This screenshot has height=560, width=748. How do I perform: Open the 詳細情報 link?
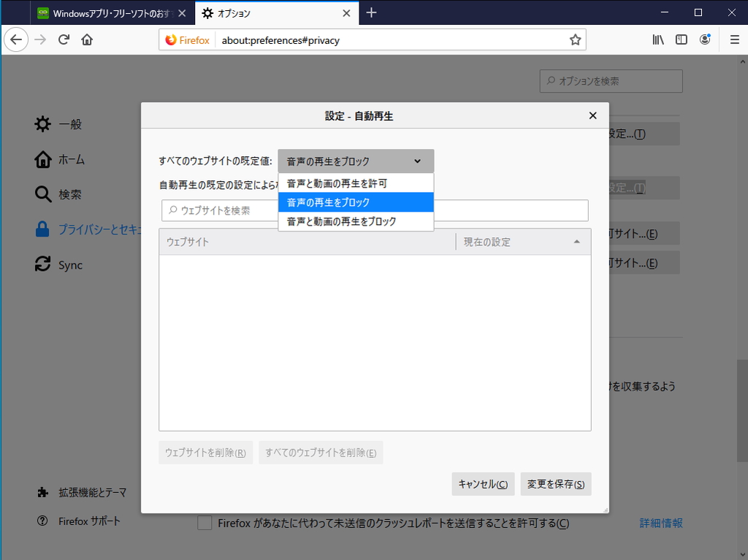[660, 523]
